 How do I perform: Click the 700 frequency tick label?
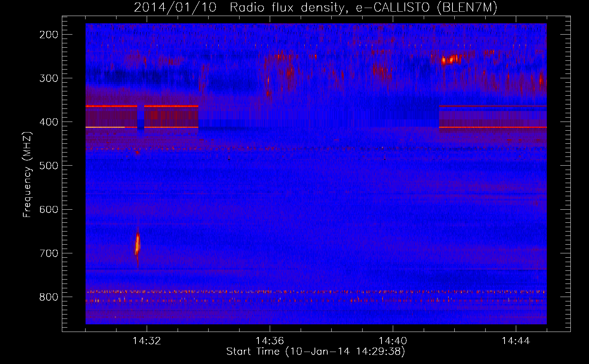[x=49, y=253]
